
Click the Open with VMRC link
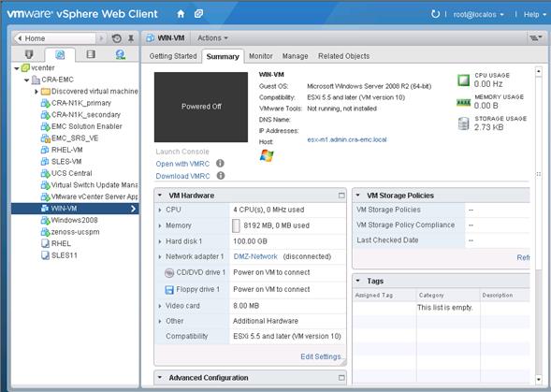[x=182, y=164]
